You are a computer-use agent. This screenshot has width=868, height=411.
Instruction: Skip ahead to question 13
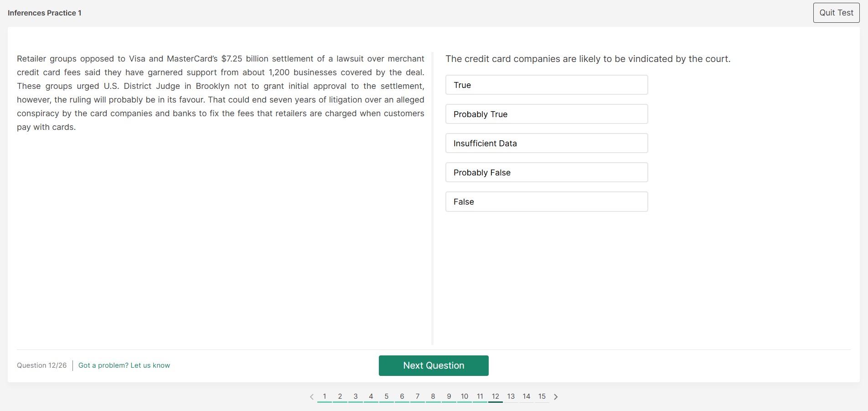pyautogui.click(x=511, y=396)
